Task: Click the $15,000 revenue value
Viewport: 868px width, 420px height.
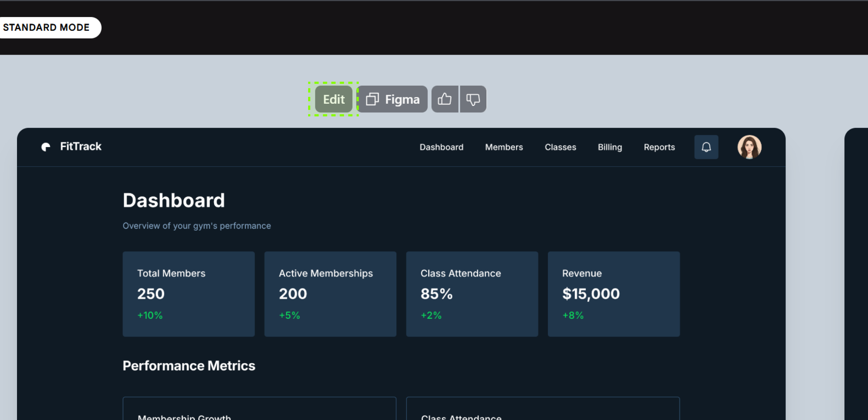Action: coord(591,294)
